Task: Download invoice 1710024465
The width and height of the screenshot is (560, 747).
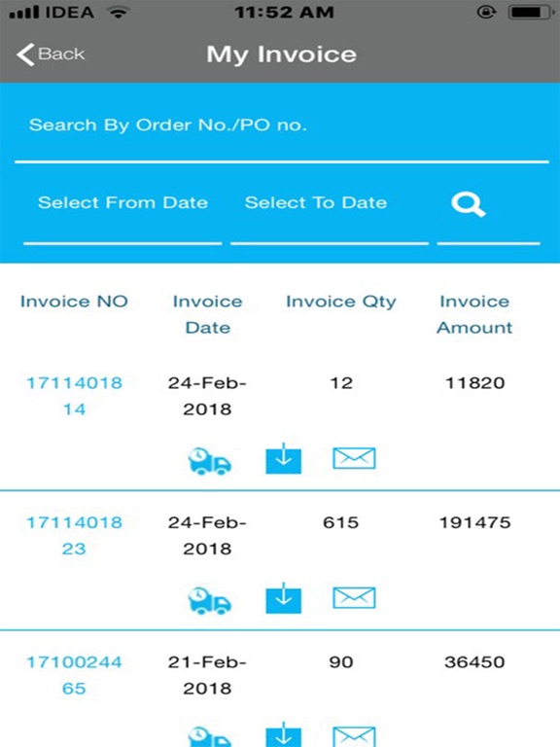Action: (283, 734)
